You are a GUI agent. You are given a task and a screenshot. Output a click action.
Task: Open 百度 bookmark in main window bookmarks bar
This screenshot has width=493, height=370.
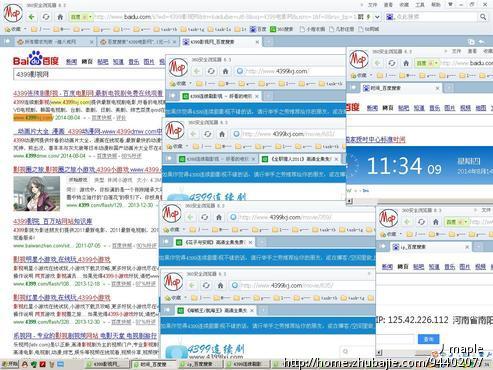click(x=258, y=29)
